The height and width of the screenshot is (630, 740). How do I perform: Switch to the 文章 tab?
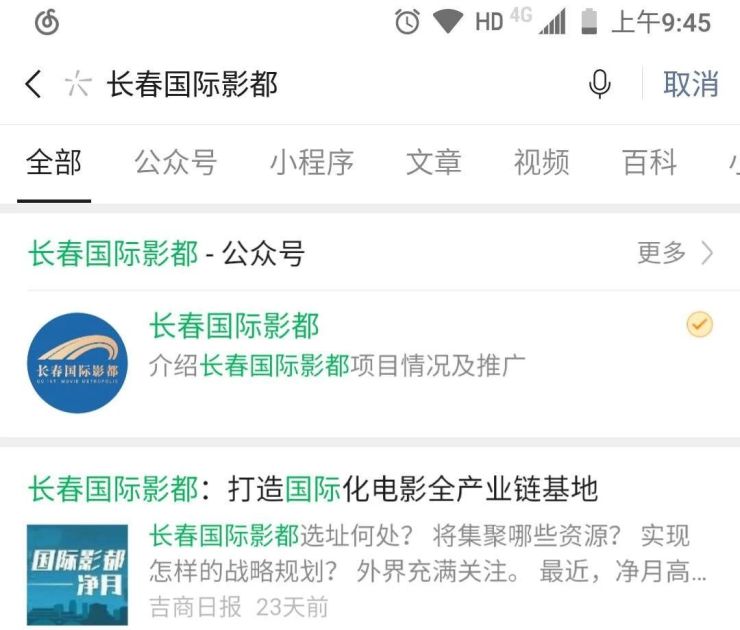[x=434, y=162]
